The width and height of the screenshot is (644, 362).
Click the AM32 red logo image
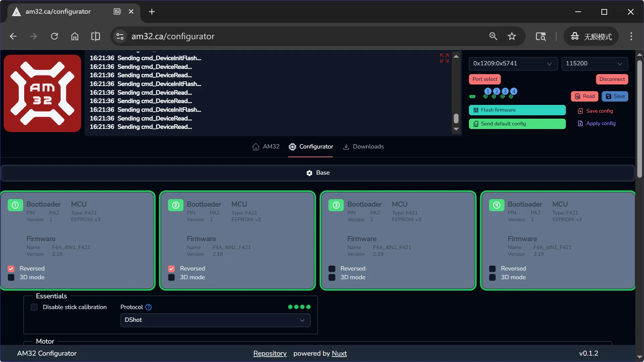42,93
